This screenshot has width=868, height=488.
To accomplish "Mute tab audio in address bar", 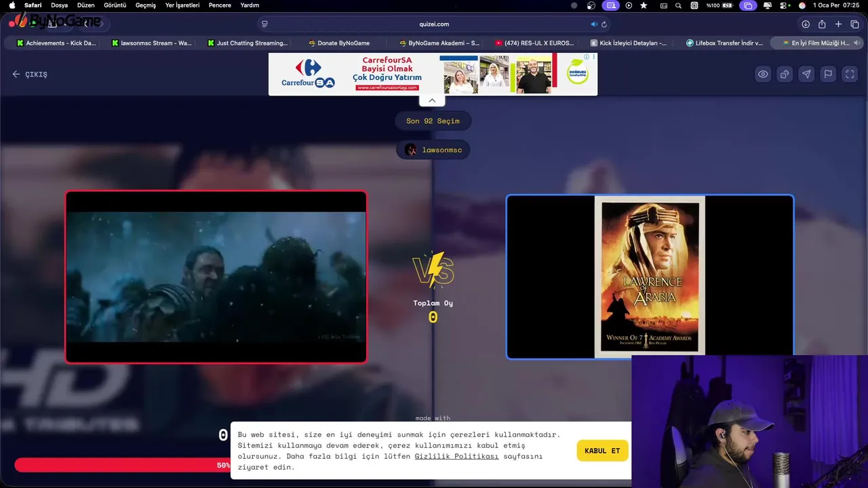I will (594, 24).
